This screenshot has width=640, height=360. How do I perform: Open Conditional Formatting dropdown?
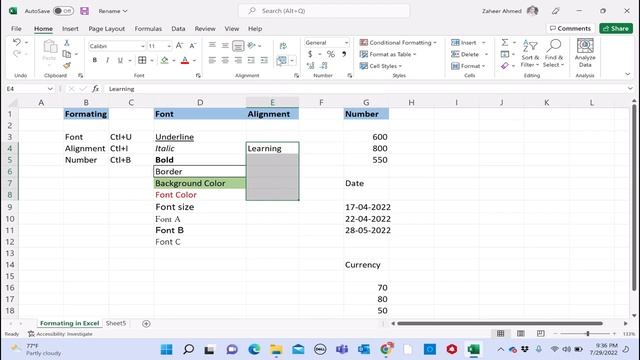[x=398, y=42]
